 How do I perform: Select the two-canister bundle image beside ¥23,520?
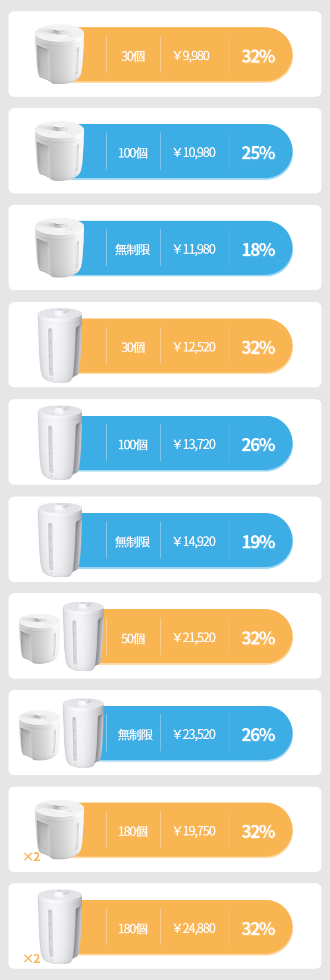coord(61,733)
